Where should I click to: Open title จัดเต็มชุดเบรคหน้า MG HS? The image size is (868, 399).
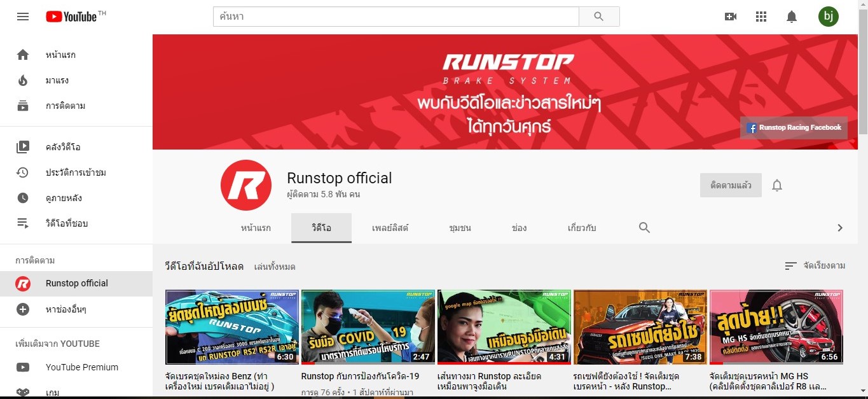tap(768, 381)
